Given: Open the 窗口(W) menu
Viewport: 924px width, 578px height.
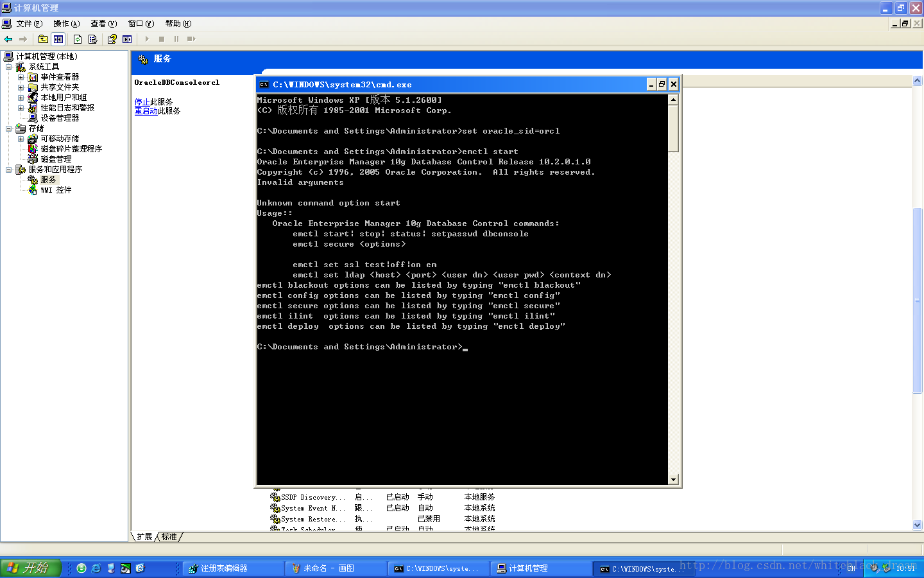Looking at the screenshot, I should click(141, 24).
